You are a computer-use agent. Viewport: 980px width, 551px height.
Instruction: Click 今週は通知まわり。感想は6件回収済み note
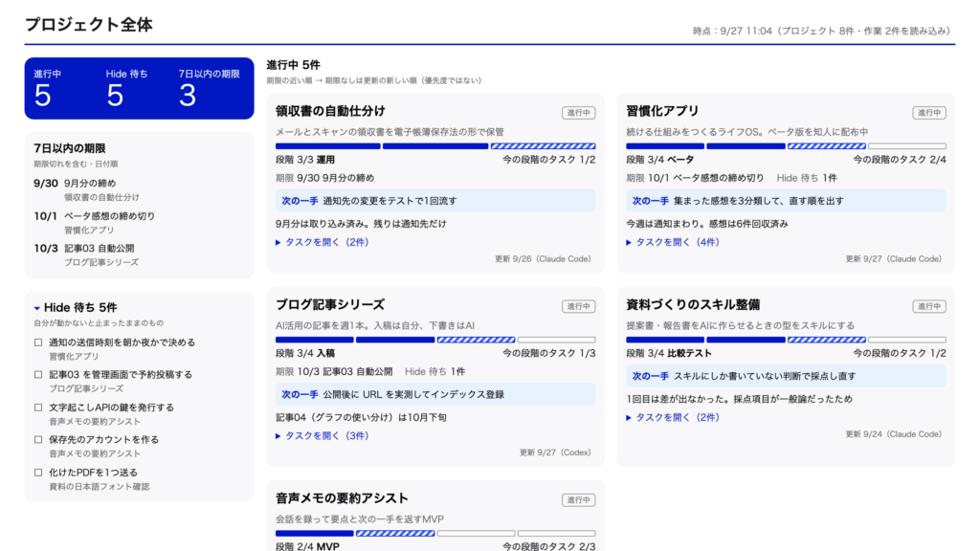[707, 224]
